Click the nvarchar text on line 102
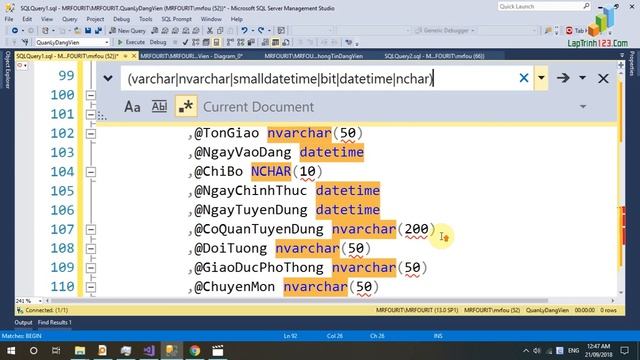640x360 pixels. click(x=300, y=133)
